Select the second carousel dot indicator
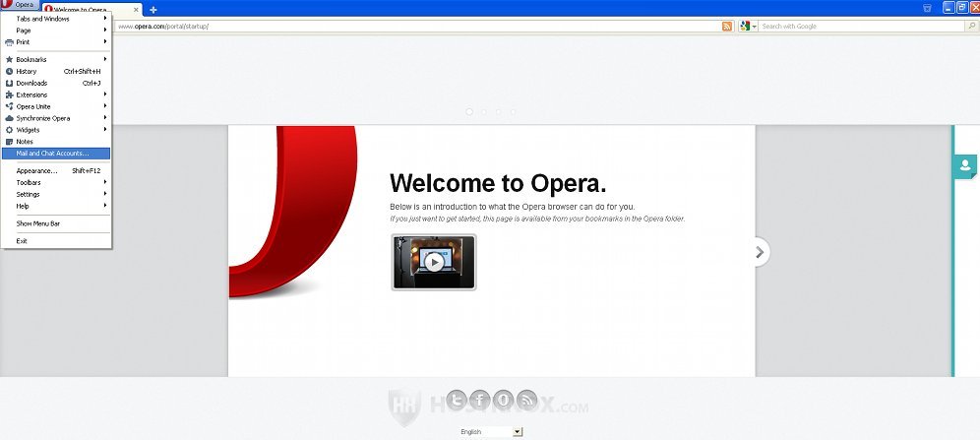 click(484, 112)
